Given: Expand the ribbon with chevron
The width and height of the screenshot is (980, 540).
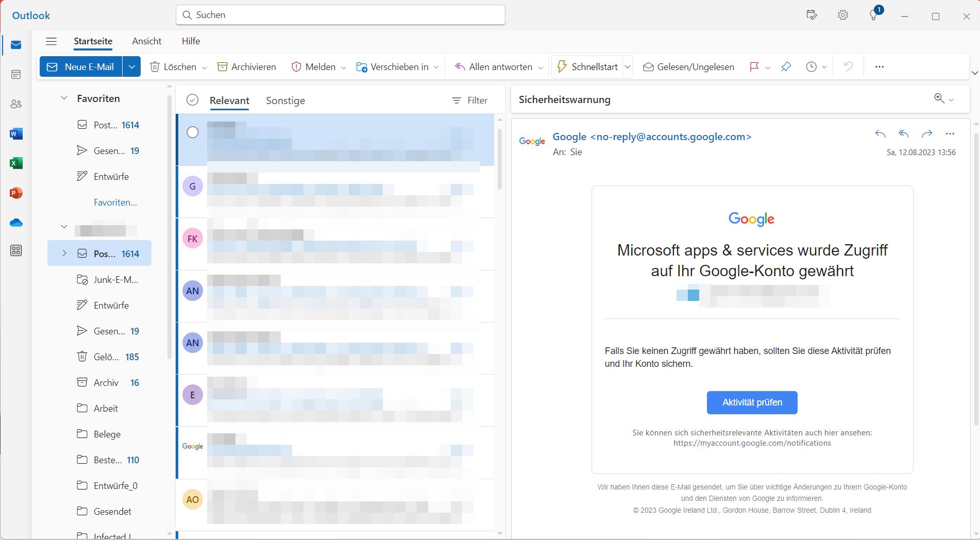Looking at the screenshot, I should click(x=974, y=73).
